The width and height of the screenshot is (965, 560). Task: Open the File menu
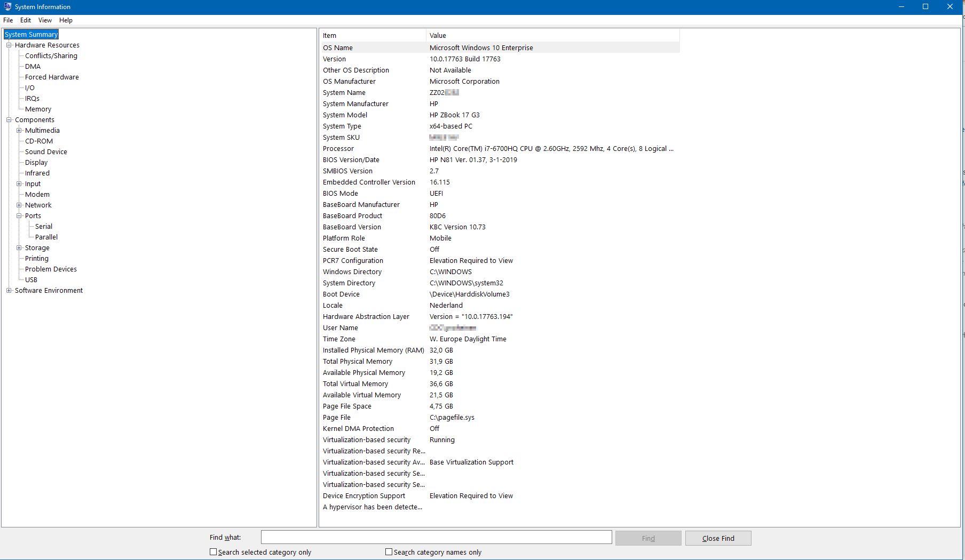pyautogui.click(x=8, y=20)
